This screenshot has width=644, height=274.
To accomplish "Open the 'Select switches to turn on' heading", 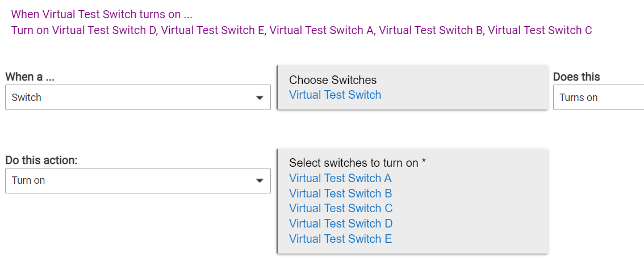I will (357, 163).
